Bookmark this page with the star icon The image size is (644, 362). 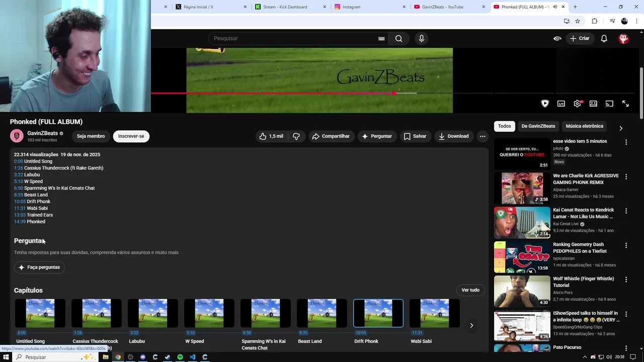pos(578,21)
